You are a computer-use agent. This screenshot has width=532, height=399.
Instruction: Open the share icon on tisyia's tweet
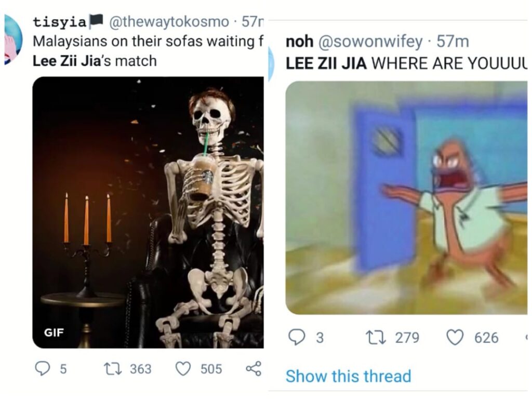[x=254, y=368]
